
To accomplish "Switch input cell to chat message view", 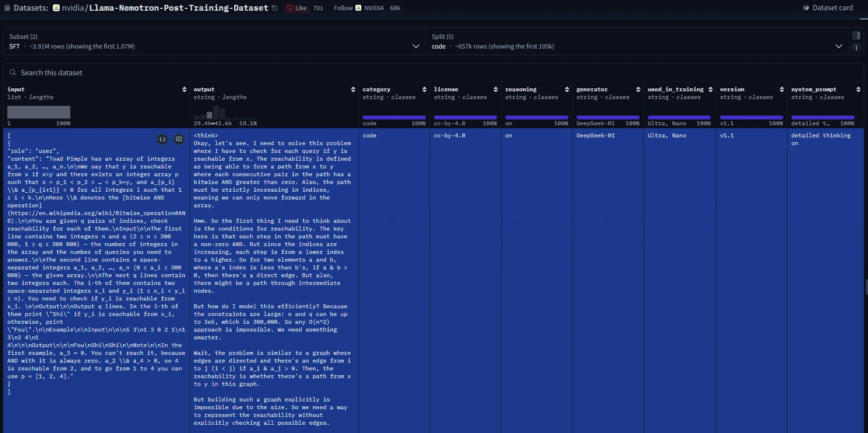I will pyautogui.click(x=179, y=139).
